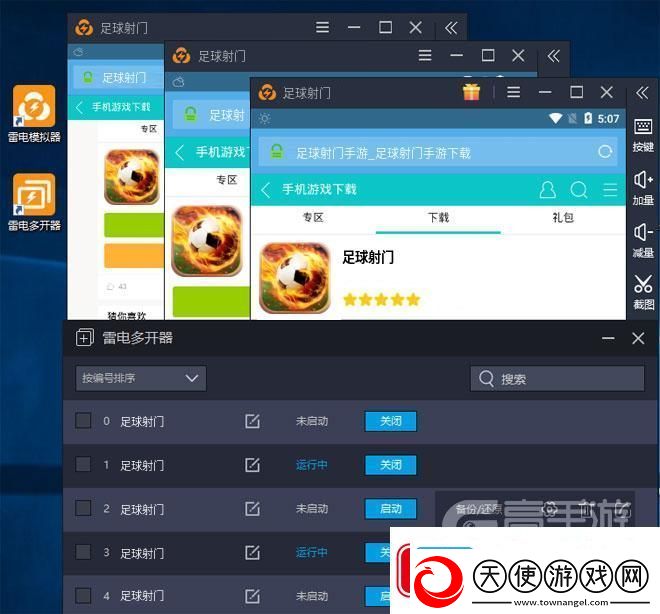
Task: Click the 搜索 search field in multi-instance manager
Action: [x=557, y=379]
